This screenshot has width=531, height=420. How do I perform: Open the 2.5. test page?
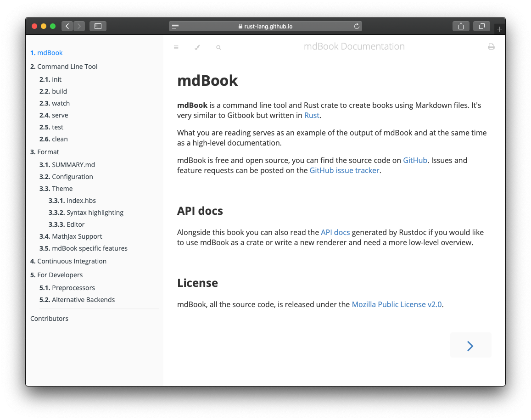[51, 127]
